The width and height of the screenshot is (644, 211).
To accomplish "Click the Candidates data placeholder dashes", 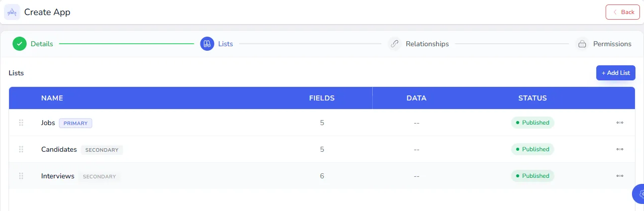I will point(416,149).
